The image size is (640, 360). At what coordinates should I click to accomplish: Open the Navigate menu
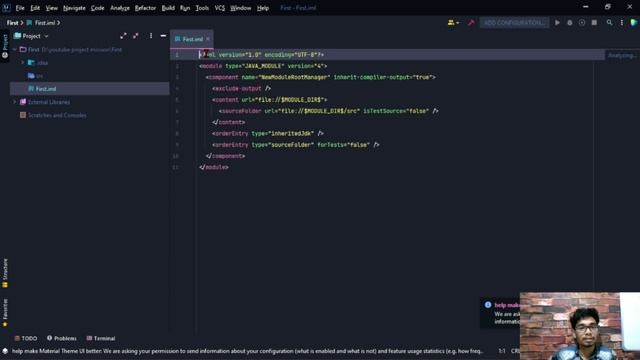(x=74, y=8)
